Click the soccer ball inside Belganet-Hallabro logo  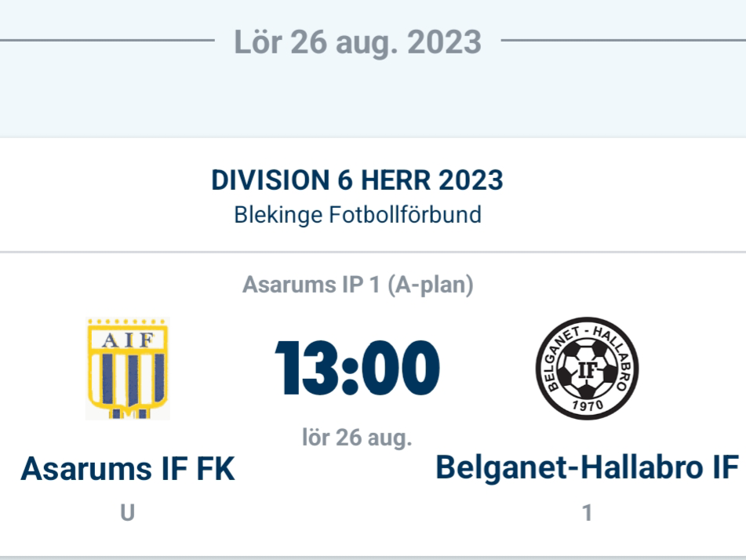pyautogui.click(x=587, y=367)
